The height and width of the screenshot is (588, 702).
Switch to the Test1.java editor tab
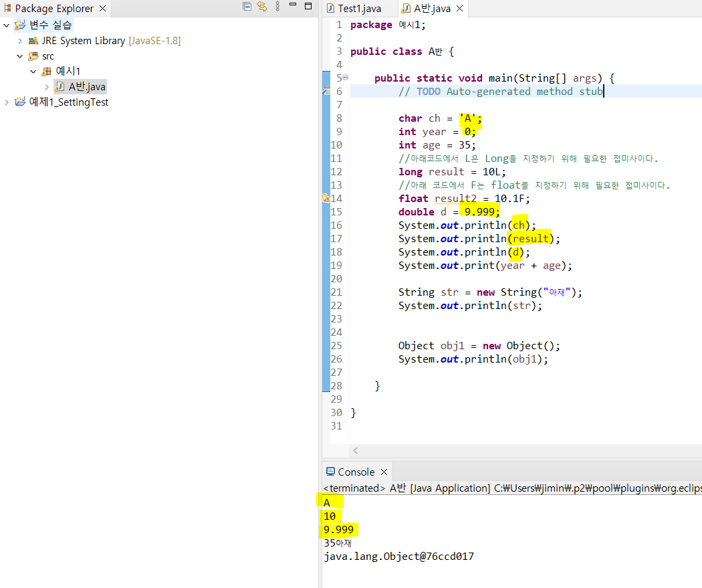[x=360, y=9]
